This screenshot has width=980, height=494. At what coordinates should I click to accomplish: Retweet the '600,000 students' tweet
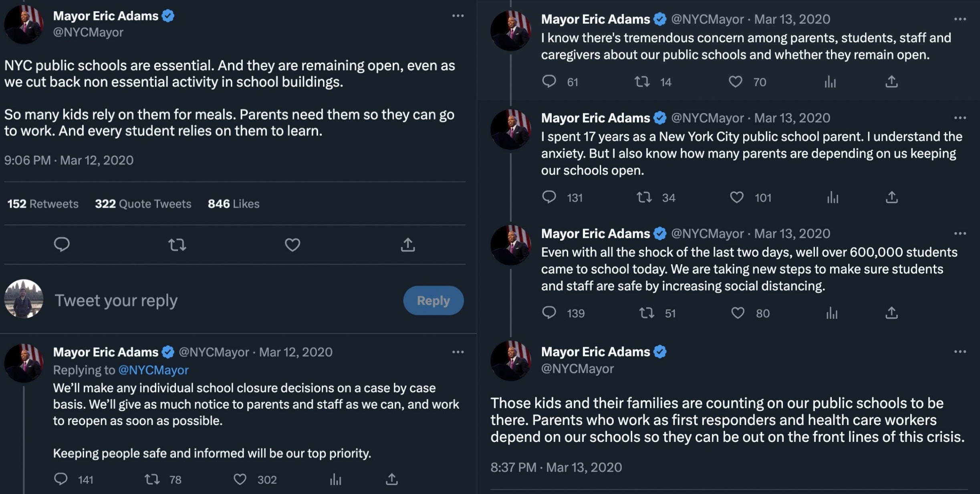pyautogui.click(x=646, y=313)
